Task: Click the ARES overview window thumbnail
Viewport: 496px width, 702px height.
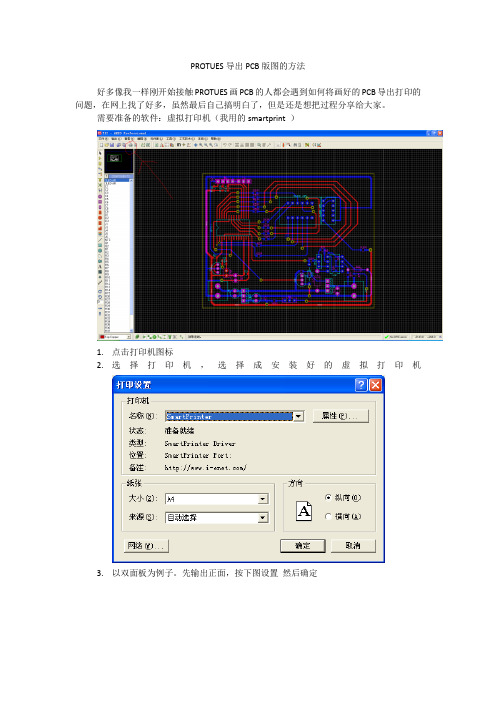Action: click(x=119, y=161)
